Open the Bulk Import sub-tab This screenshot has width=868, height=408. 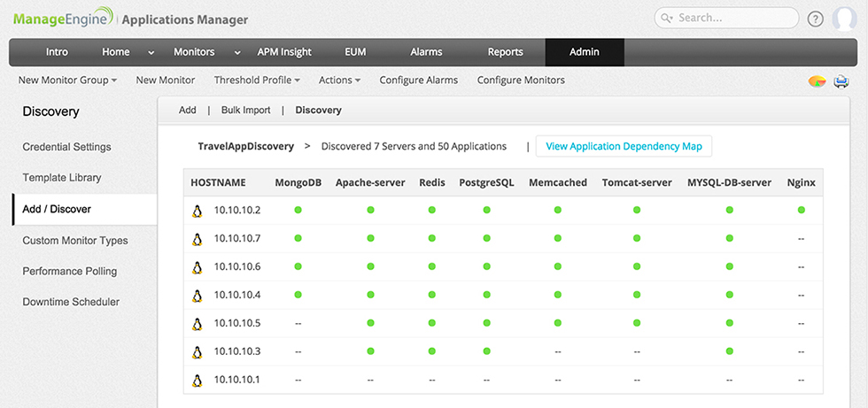coord(246,110)
